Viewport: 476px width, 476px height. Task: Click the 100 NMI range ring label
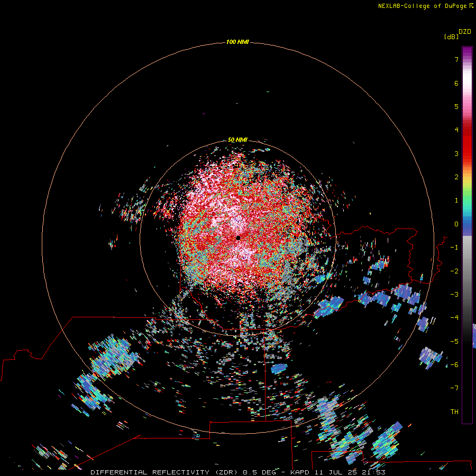(237, 42)
